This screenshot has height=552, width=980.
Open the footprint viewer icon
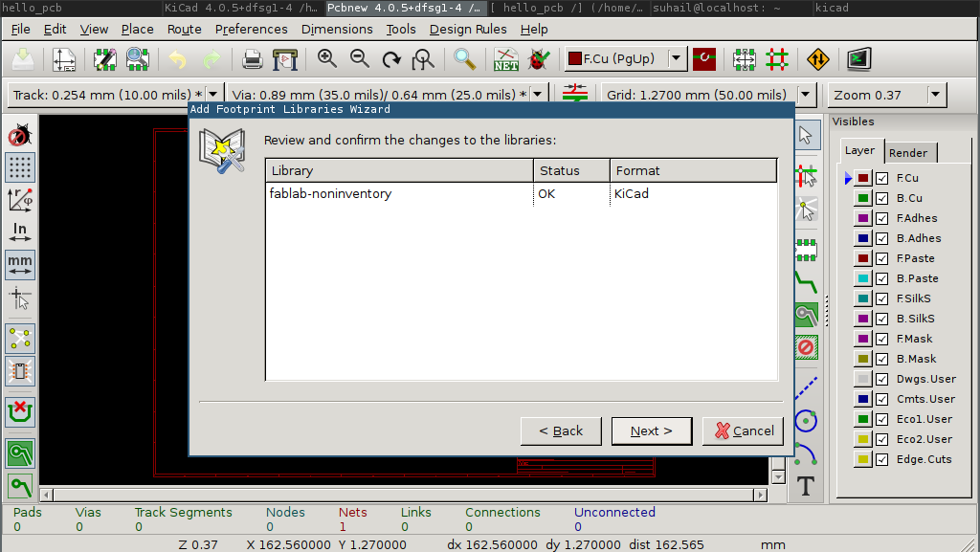pyautogui.click(x=137, y=59)
